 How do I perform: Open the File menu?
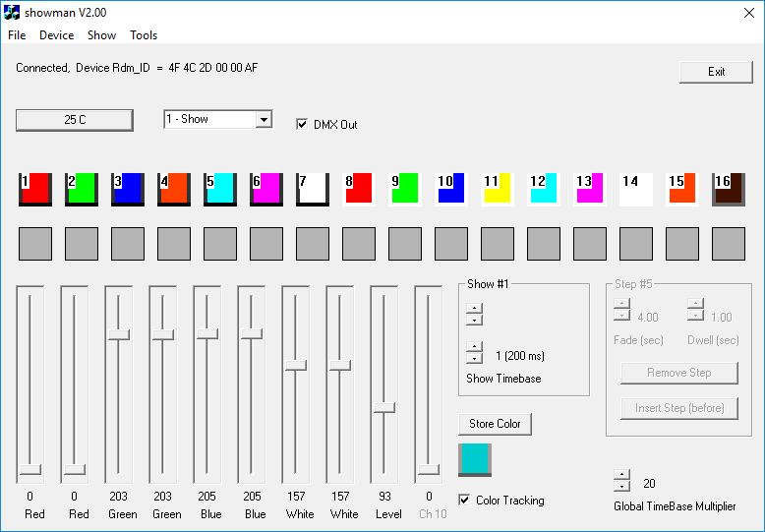pos(17,35)
